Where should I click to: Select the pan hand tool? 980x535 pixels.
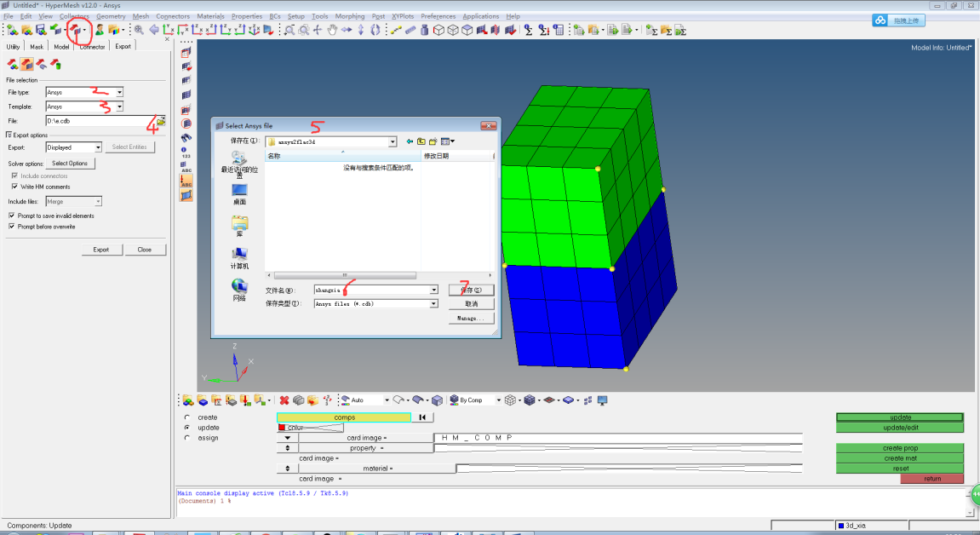coord(332,31)
